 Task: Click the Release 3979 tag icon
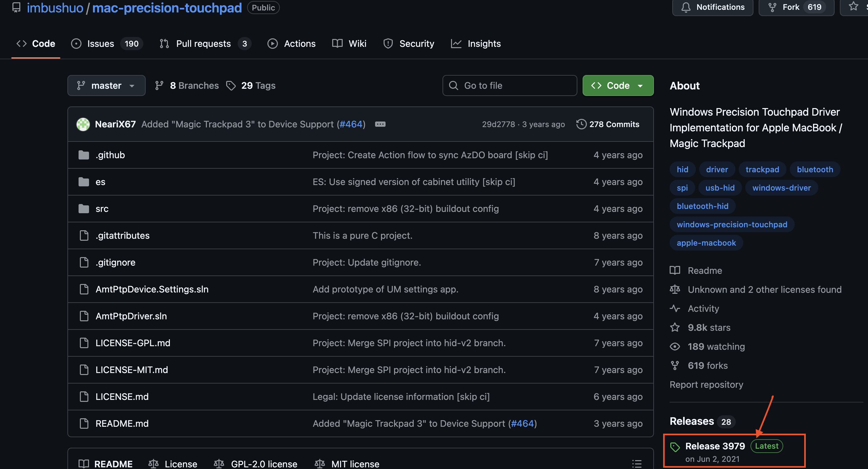(x=675, y=447)
